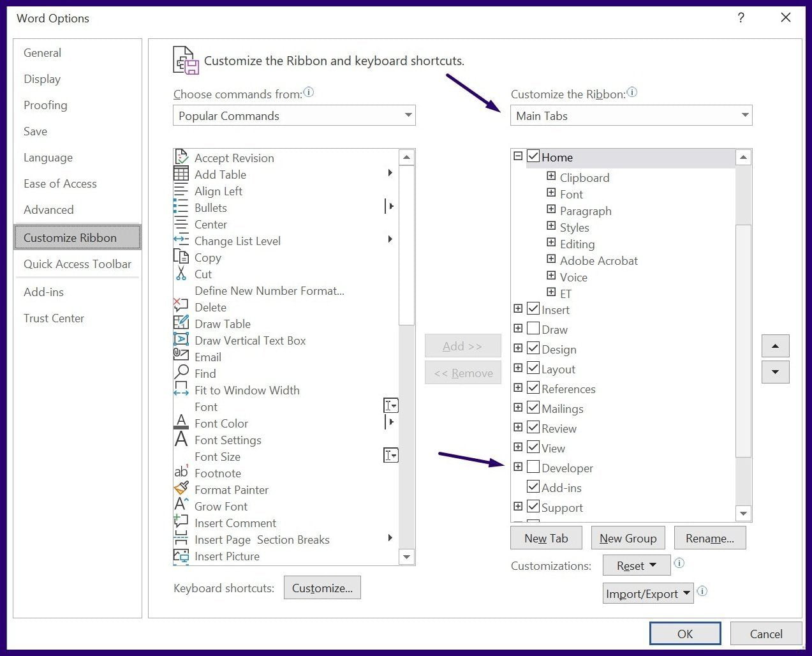This screenshot has width=812, height=656.
Task: Pick the Accept Revision command icon
Action: 181,157
